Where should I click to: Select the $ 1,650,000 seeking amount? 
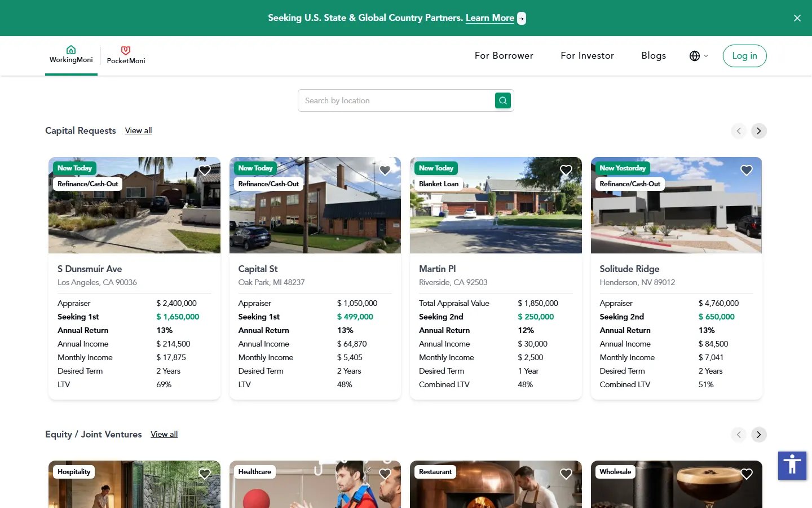178,317
